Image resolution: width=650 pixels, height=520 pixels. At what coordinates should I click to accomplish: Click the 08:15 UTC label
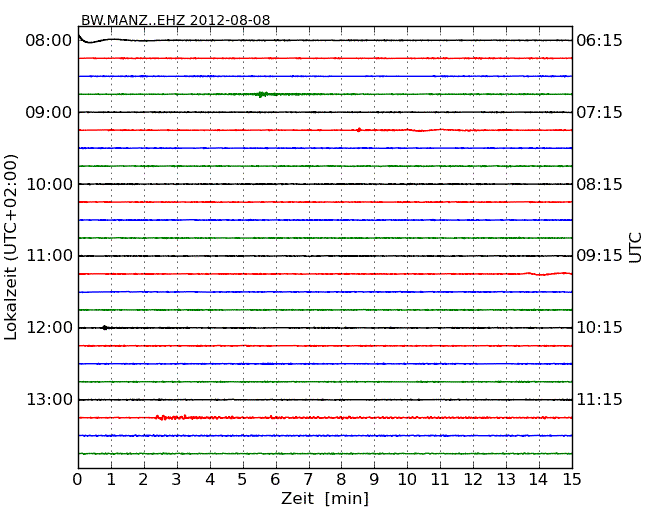tap(599, 184)
